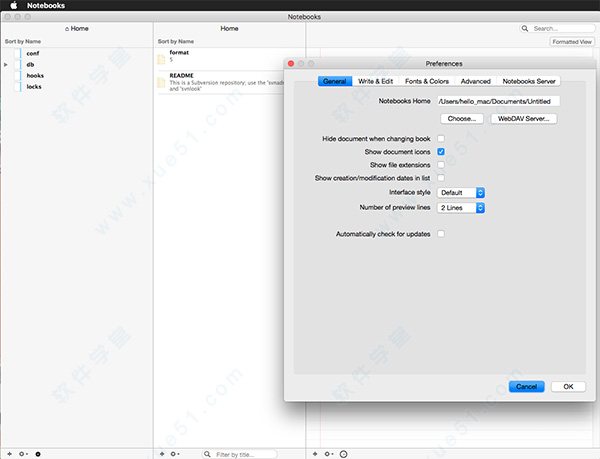Viewport: 600px width, 459px height.
Task: Switch to the Advanced tab
Action: click(x=476, y=81)
